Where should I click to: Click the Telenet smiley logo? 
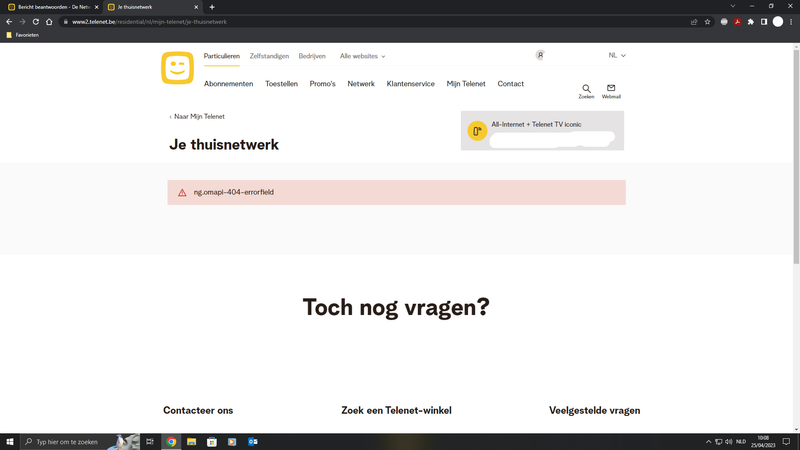coord(177,68)
